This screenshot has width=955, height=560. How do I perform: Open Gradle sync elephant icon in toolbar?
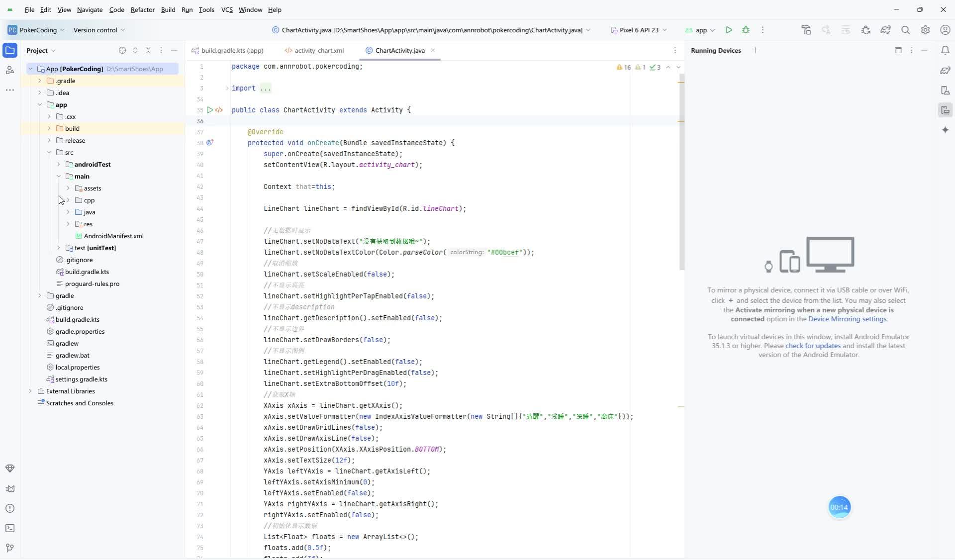coord(885,30)
